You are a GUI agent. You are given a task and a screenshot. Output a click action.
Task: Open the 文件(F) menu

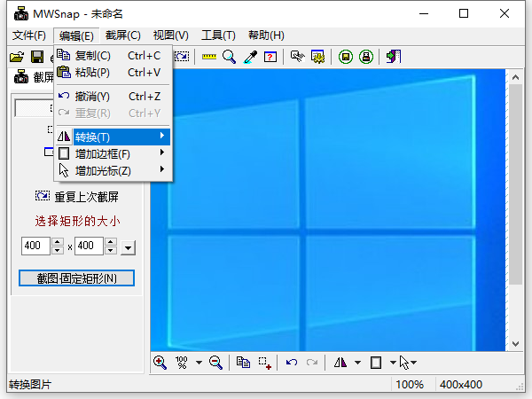point(29,35)
